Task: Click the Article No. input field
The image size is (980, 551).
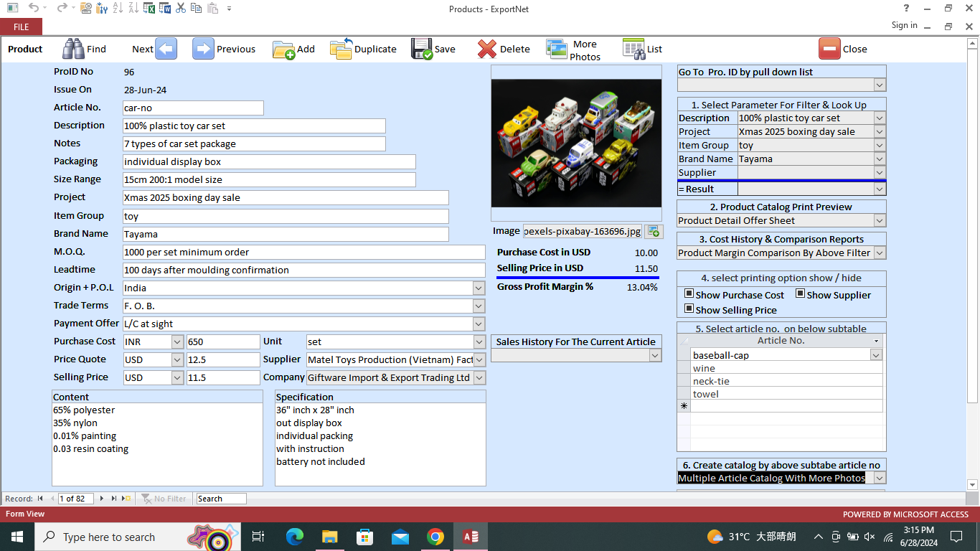Action: 193,108
